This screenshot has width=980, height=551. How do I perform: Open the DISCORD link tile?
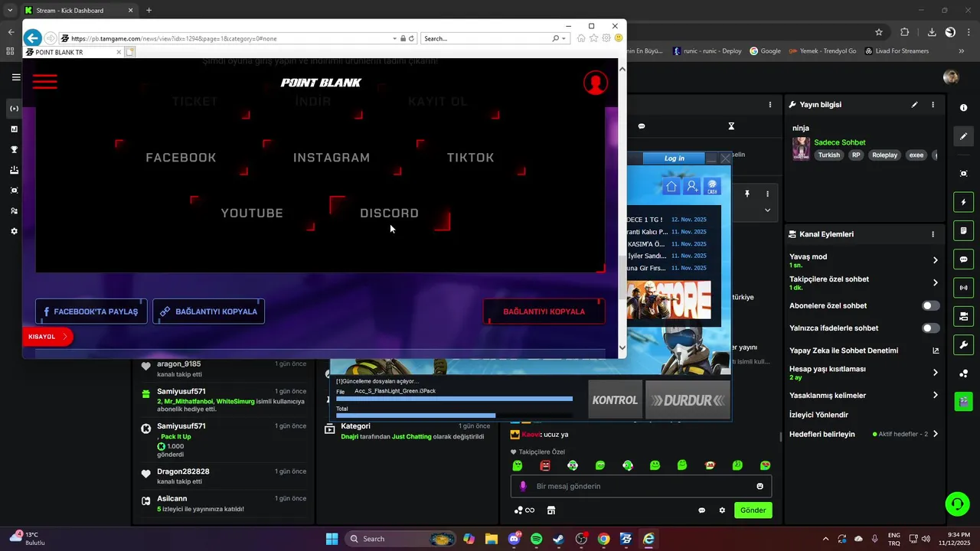(x=390, y=214)
